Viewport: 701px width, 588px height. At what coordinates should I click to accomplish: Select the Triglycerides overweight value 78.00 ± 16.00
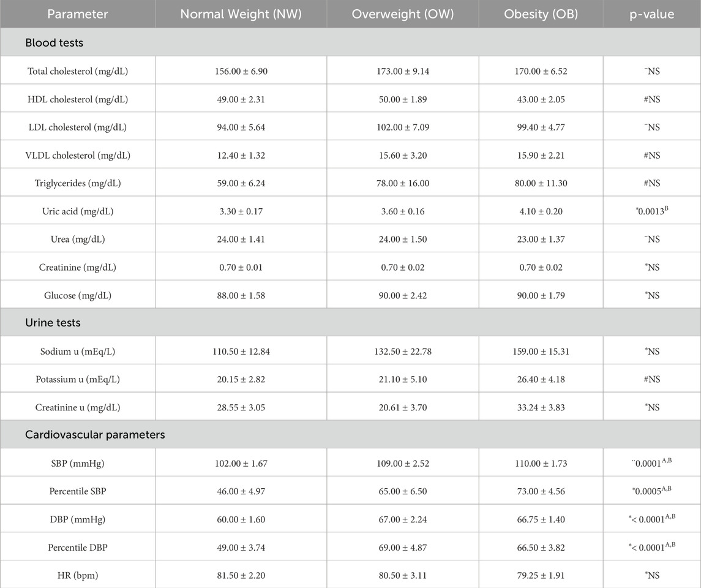click(402, 183)
